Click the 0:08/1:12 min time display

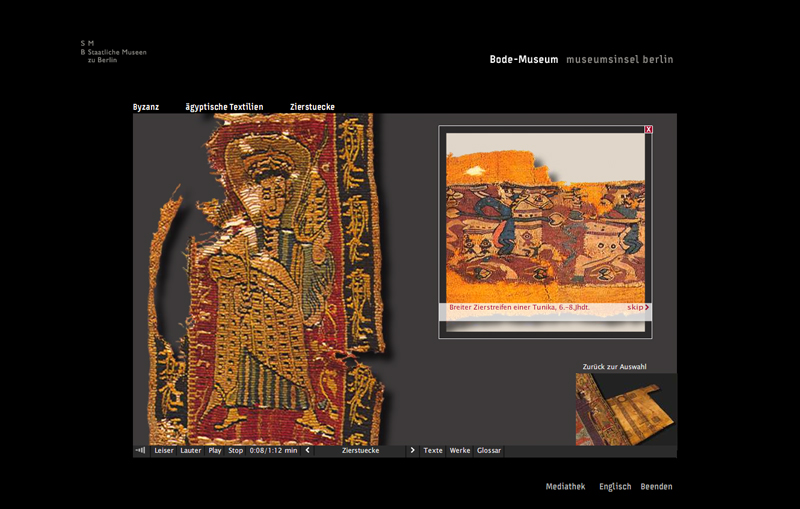pyautogui.click(x=273, y=450)
